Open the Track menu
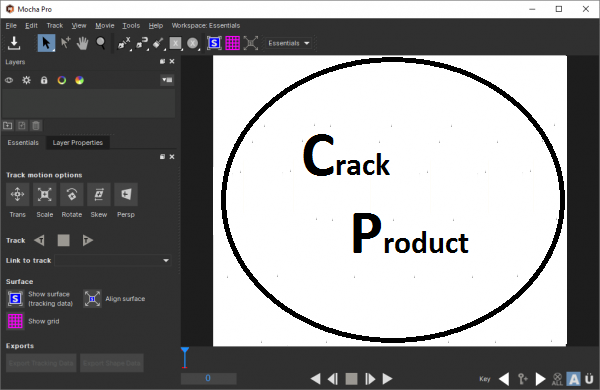Viewport: 600px width, 390px height. (55, 26)
